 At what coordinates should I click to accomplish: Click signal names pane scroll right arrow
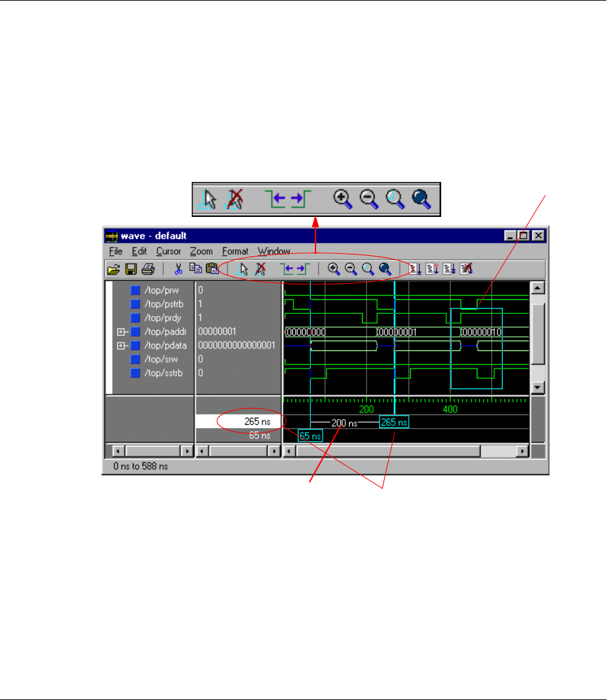[187, 451]
